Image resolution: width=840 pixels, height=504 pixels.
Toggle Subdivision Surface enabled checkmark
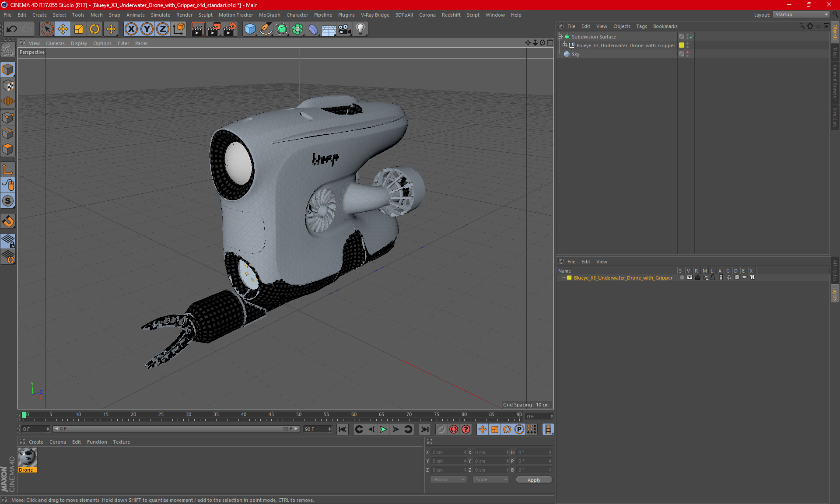click(691, 37)
